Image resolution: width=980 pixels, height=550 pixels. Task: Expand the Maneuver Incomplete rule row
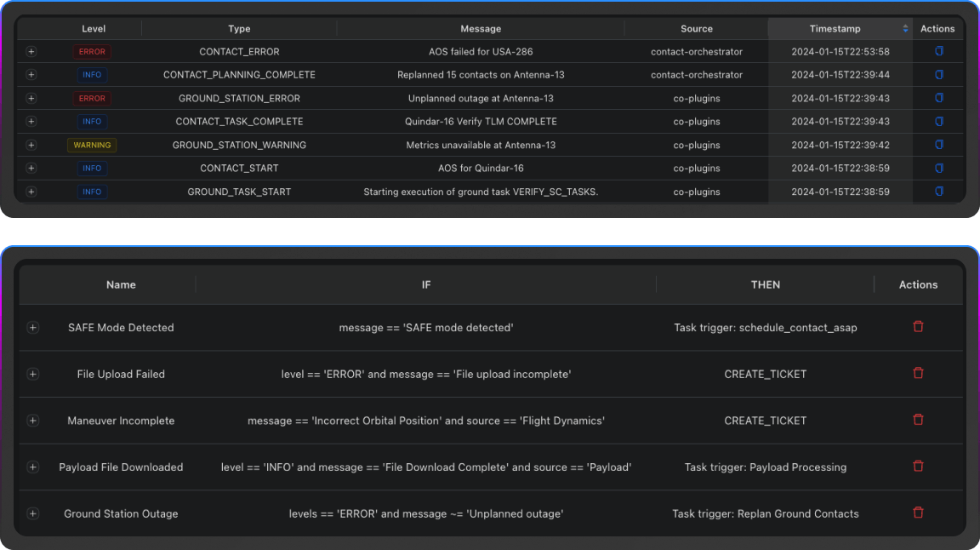(33, 421)
